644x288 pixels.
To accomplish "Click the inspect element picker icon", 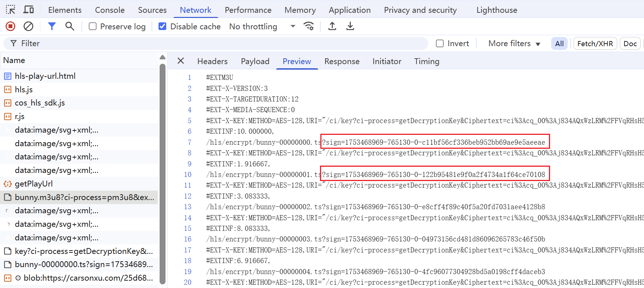I will coord(11,10).
